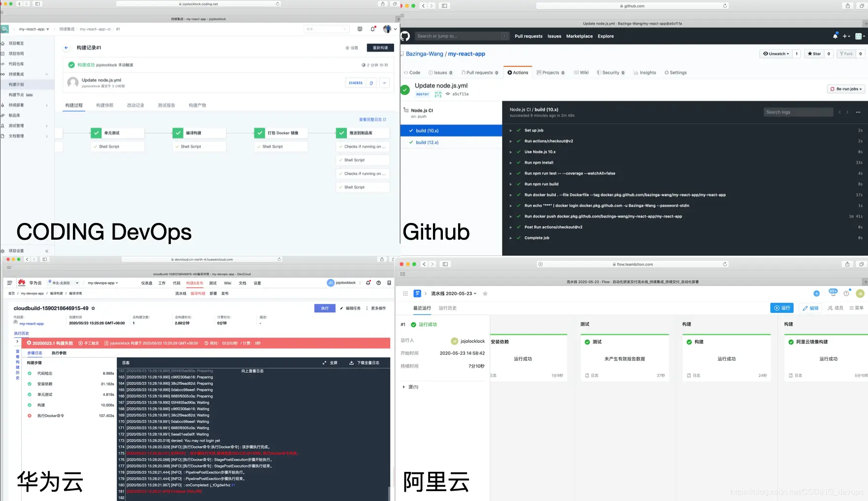Click 下载全量日志 download icon in log panel

click(351, 363)
